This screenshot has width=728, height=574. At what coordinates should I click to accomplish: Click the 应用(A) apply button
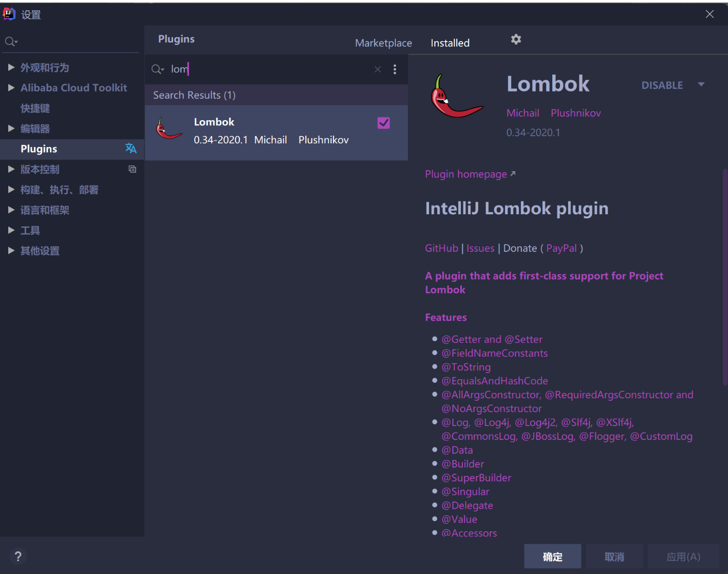683,557
